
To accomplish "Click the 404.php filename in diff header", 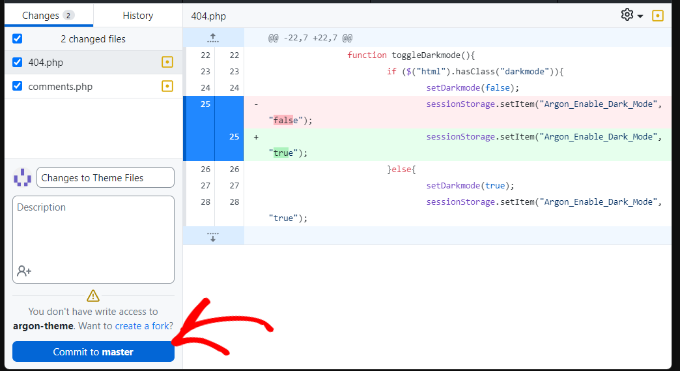I will click(209, 16).
